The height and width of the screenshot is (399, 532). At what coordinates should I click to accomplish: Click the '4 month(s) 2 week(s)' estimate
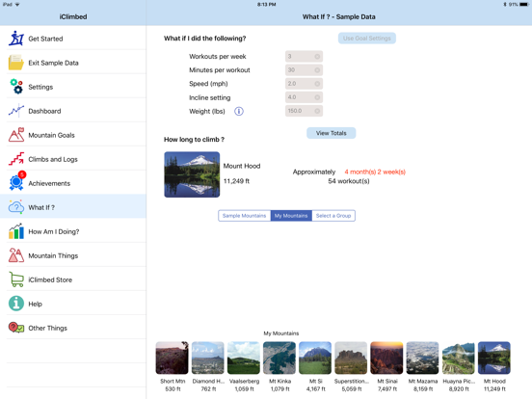(x=375, y=172)
